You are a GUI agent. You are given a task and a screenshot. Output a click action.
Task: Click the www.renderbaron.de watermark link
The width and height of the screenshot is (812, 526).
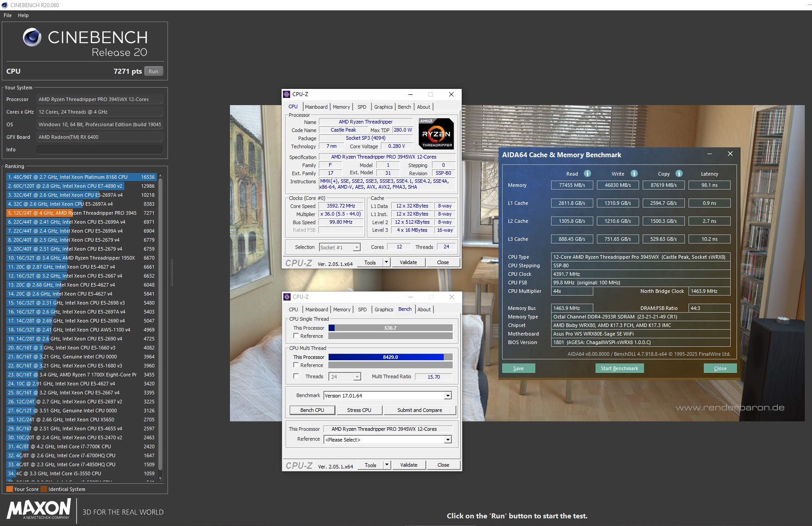(x=730, y=407)
